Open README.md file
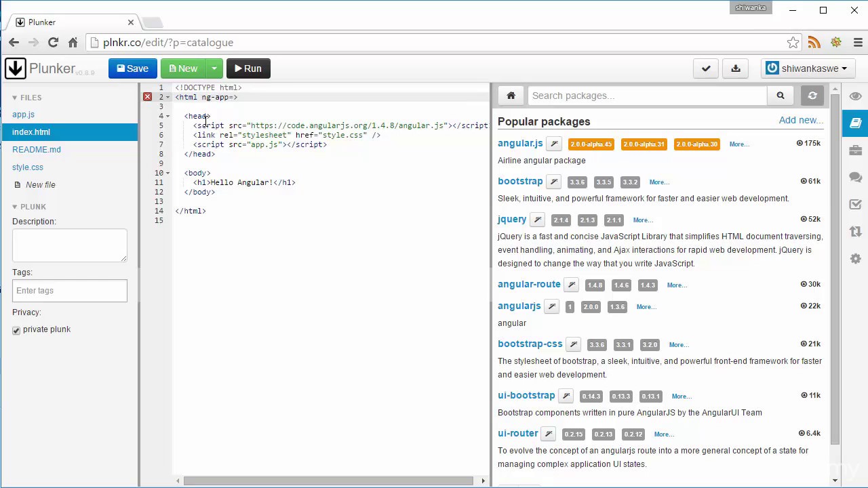The height and width of the screenshot is (488, 868). tap(37, 150)
